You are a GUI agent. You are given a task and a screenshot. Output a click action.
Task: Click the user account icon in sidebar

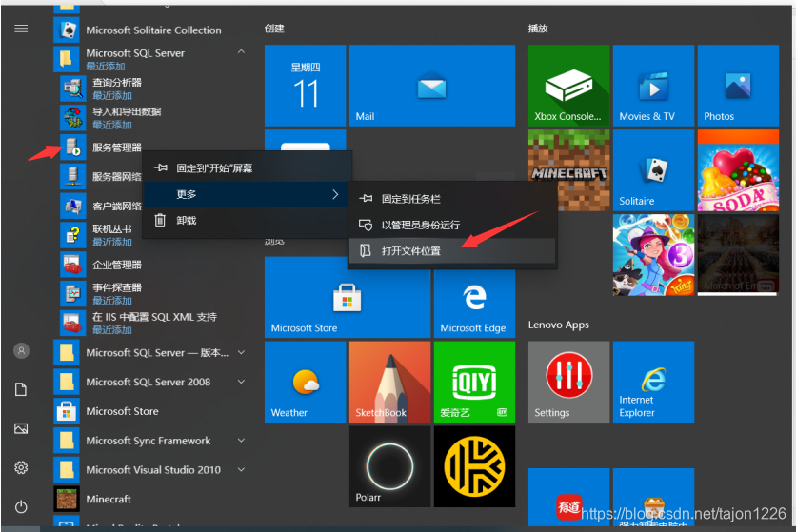point(21,351)
